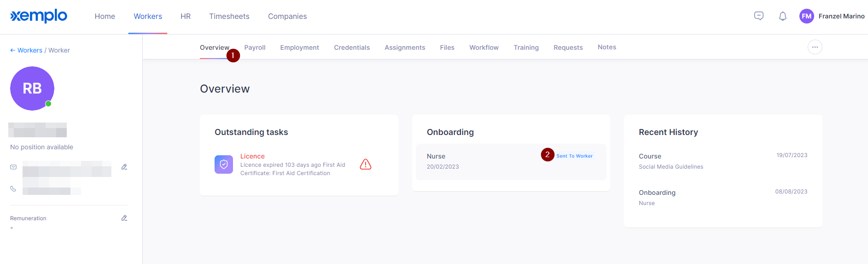Open the Timesheets menu
868x264 pixels.
pyautogui.click(x=229, y=16)
